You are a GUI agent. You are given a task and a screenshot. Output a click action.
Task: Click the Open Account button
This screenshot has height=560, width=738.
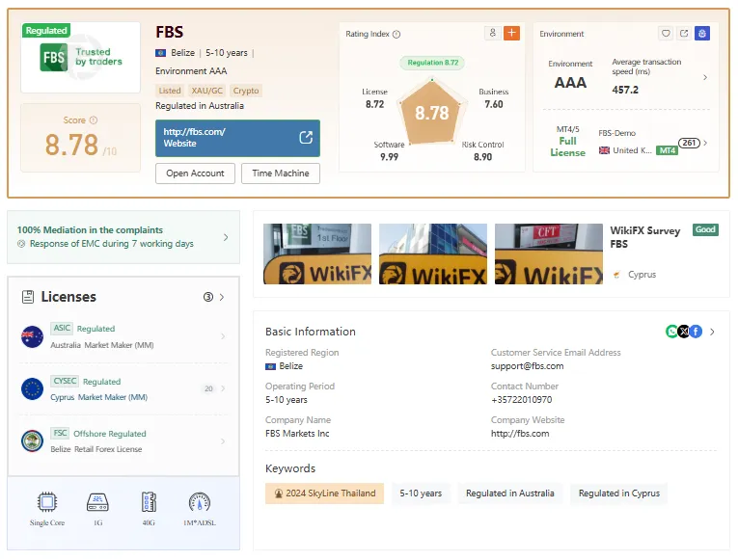point(195,173)
